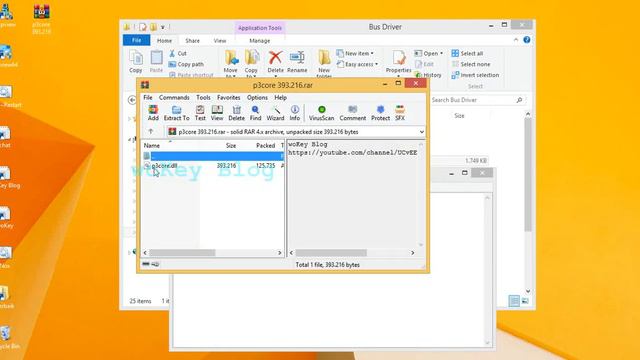Open the Easy access dropdown
Image resolution: width=640 pixels, height=360 pixels.
[x=358, y=64]
